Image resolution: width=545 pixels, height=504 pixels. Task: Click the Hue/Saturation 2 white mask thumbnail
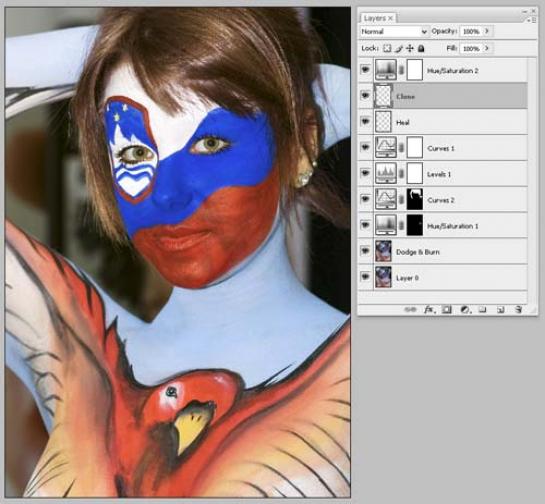415,70
